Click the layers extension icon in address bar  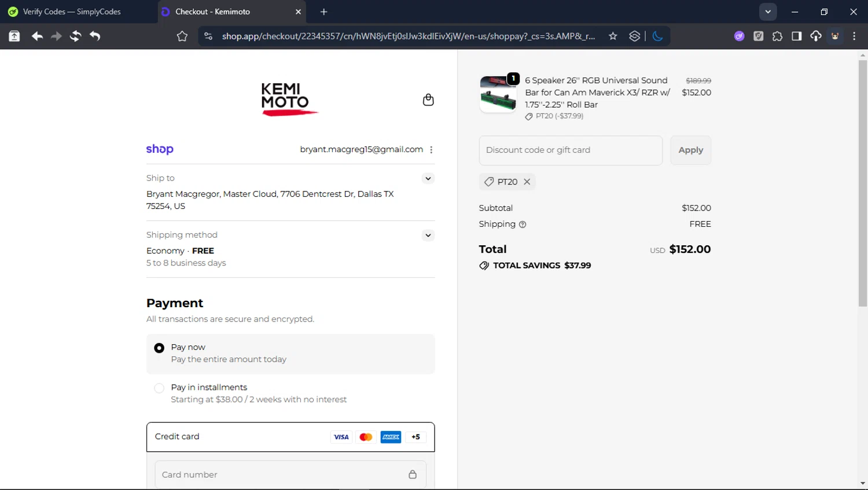635,36
